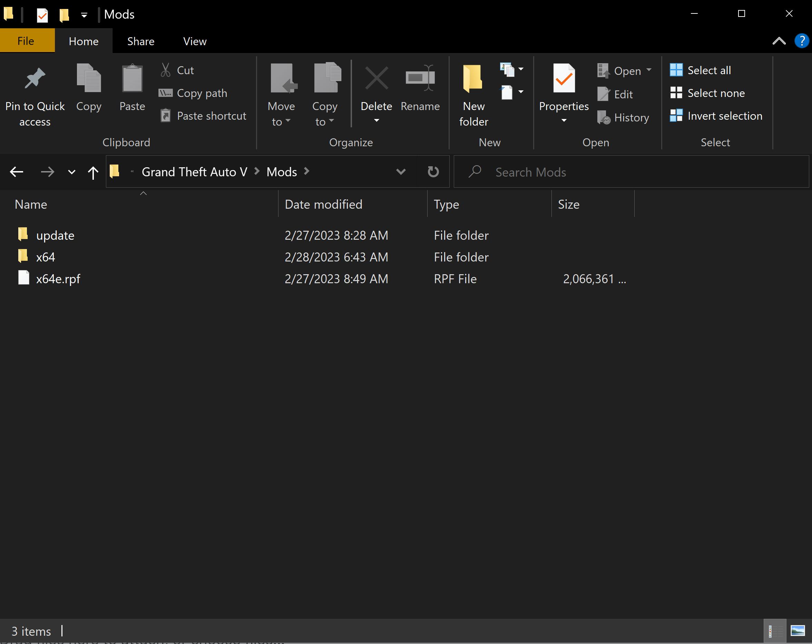This screenshot has height=644, width=812.
Task: Open the Properties icon in ribbon
Action: 564,79
